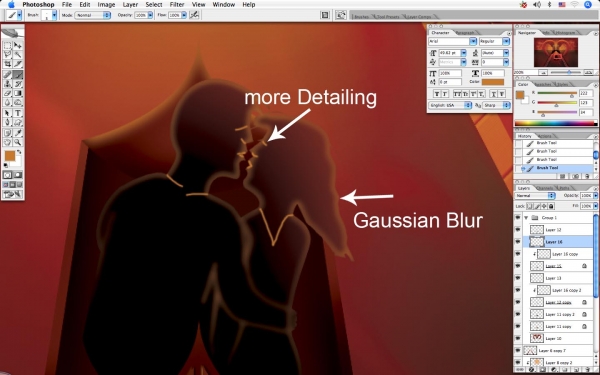Select the Rectangular Marquee tool

(x=7, y=46)
